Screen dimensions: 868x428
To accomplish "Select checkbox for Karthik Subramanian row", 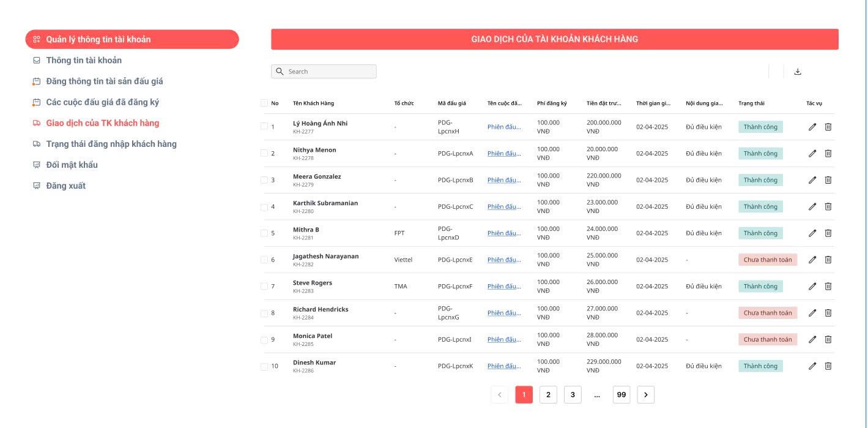I will [x=264, y=206].
